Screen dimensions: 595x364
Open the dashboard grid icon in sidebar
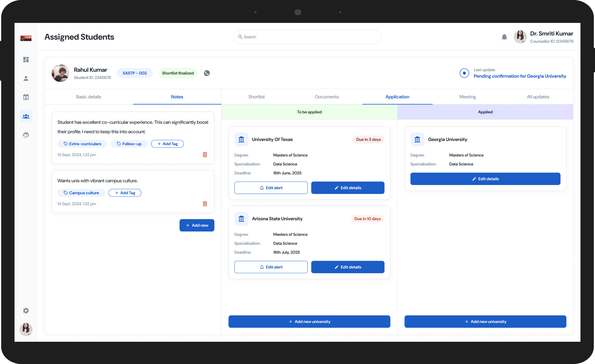26,59
